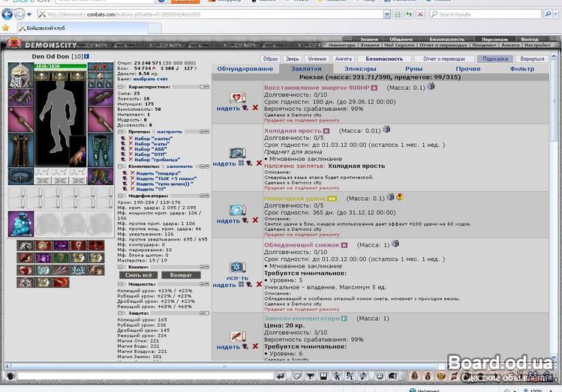Collapse the Модификаторы section

[120, 196]
